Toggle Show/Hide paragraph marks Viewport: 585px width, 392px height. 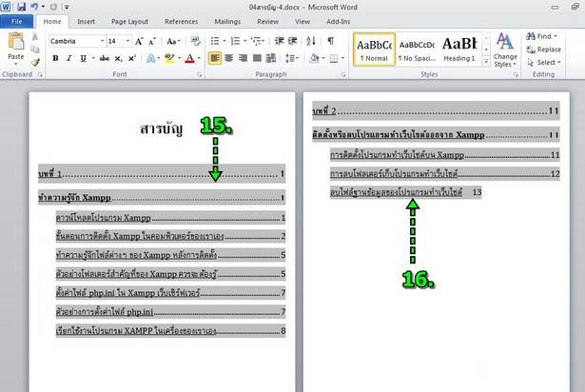coord(331,41)
